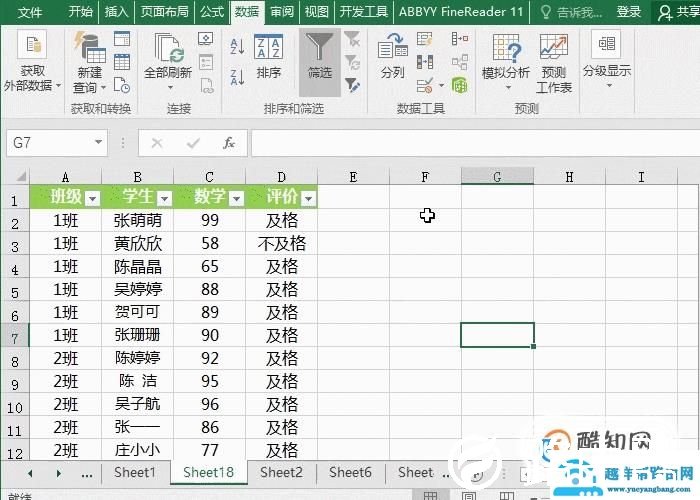This screenshot has width=700, height=500.
Task: Switch to Sheet1 tab
Action: click(135, 472)
